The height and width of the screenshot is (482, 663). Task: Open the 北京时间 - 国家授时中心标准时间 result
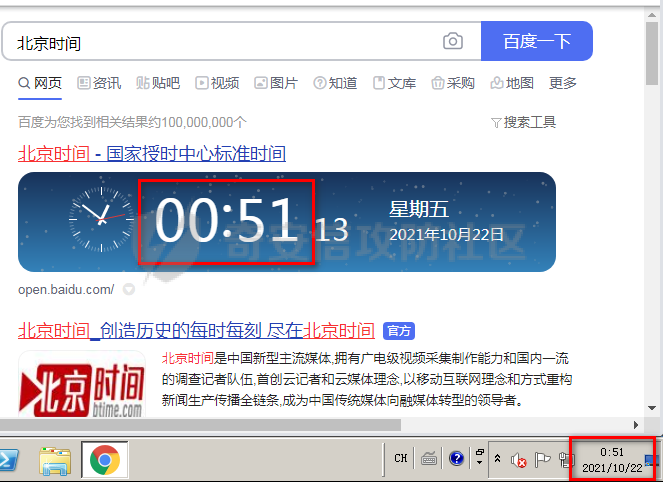tap(152, 153)
